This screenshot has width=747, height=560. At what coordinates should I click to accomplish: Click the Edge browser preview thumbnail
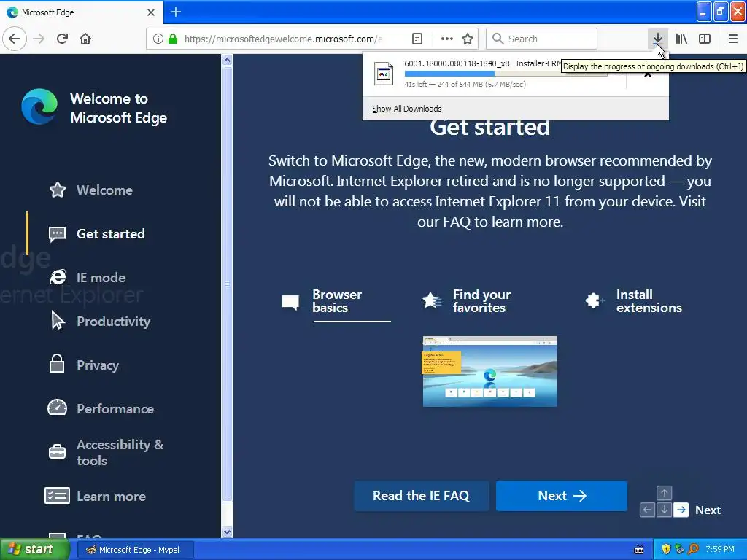[489, 371]
